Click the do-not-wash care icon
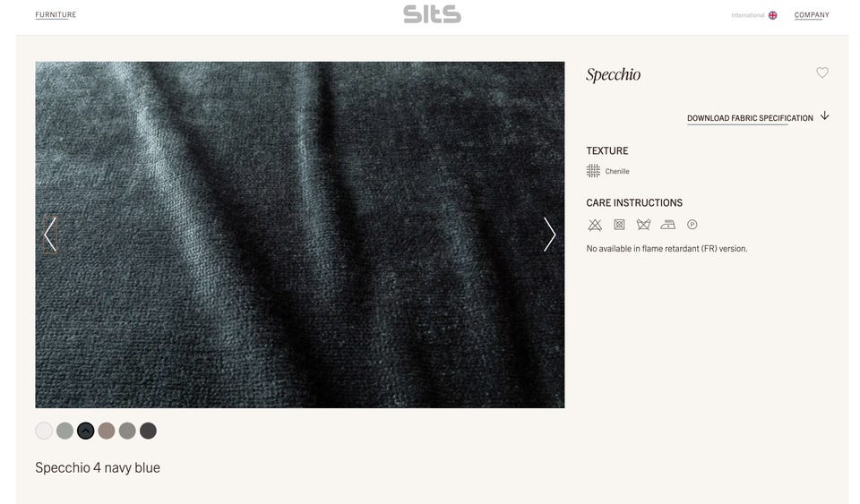This screenshot has height=504, width=860. tap(643, 225)
